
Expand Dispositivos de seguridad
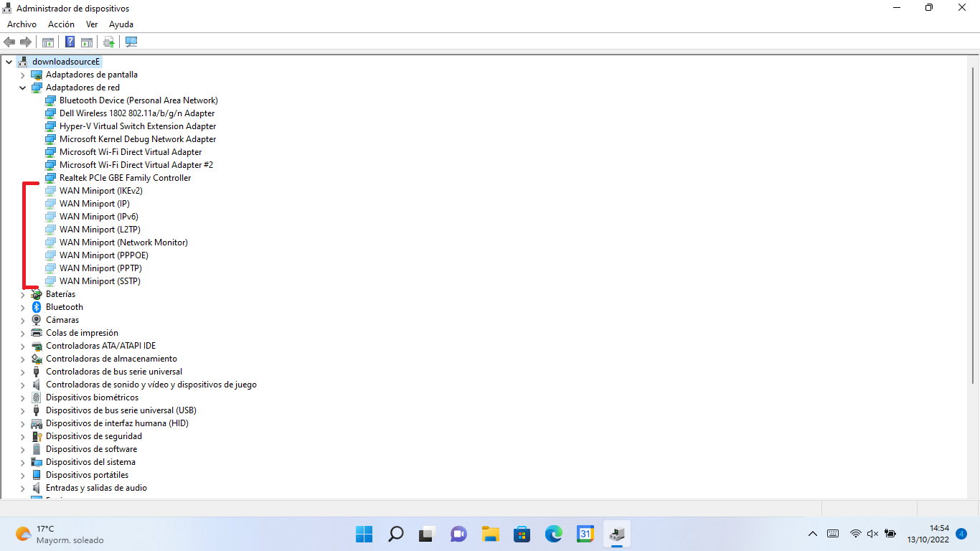tap(22, 436)
